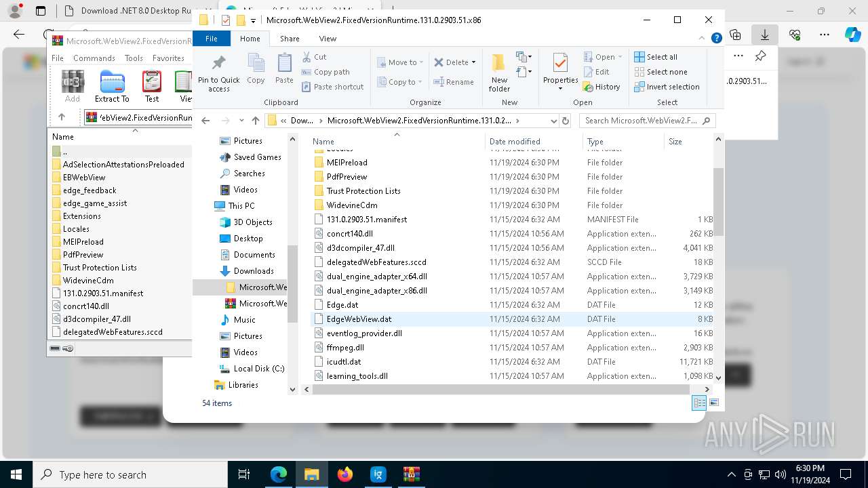Click Extract To in WinRAR toolbar
This screenshot has height=488, width=868.
point(112,86)
